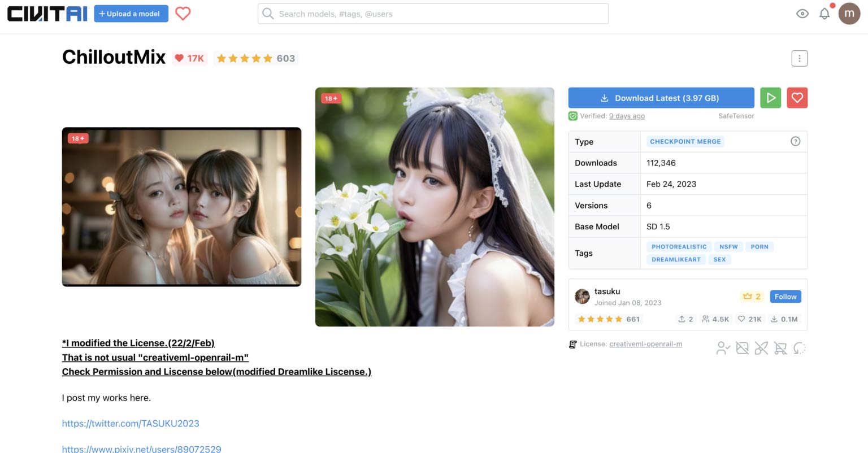Click the SafeTensor label
This screenshot has width=868, height=453.
[x=736, y=116]
